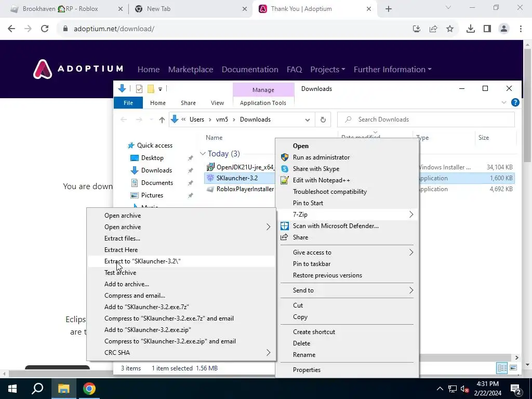Refresh the Downloads folder view
Image resolution: width=532 pixels, height=399 pixels.
[x=323, y=119]
